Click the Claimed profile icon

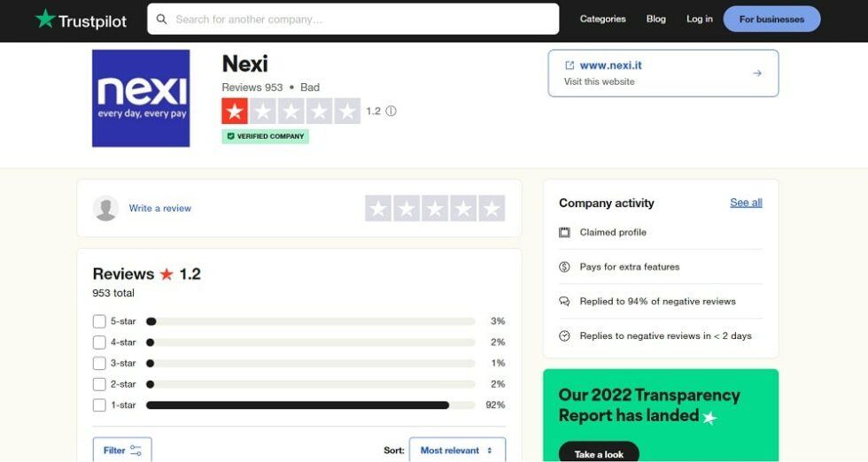pyautogui.click(x=564, y=233)
